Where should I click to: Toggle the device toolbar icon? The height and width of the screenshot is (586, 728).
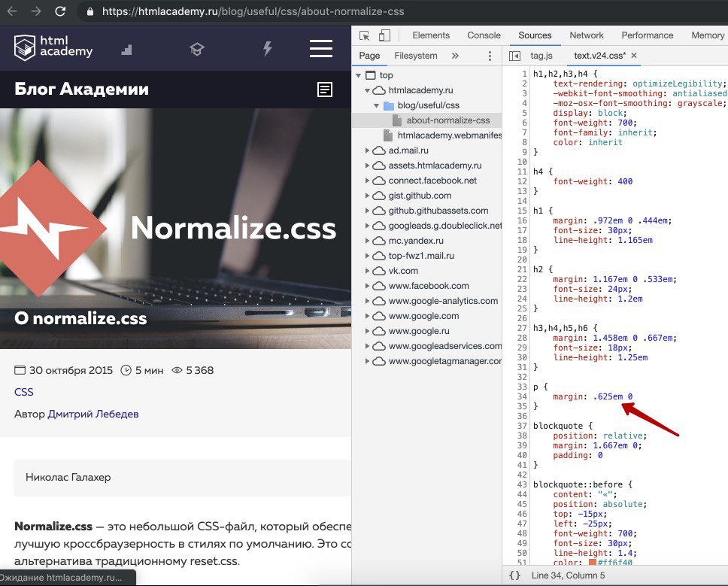click(x=384, y=35)
